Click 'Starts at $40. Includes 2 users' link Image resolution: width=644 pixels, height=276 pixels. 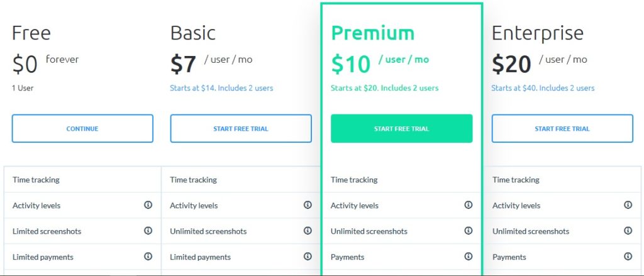pos(543,88)
